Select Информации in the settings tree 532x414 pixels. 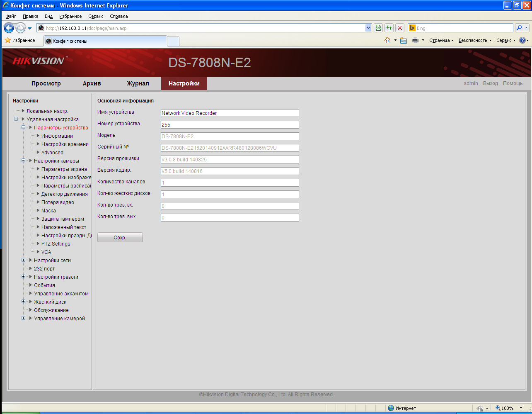click(57, 136)
